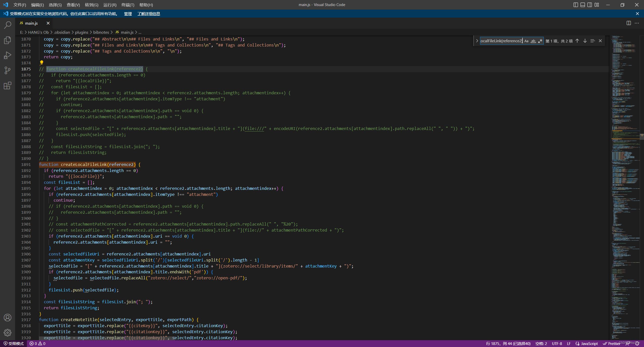
Task: Expand the replace field in find widget
Action: tap(477, 41)
